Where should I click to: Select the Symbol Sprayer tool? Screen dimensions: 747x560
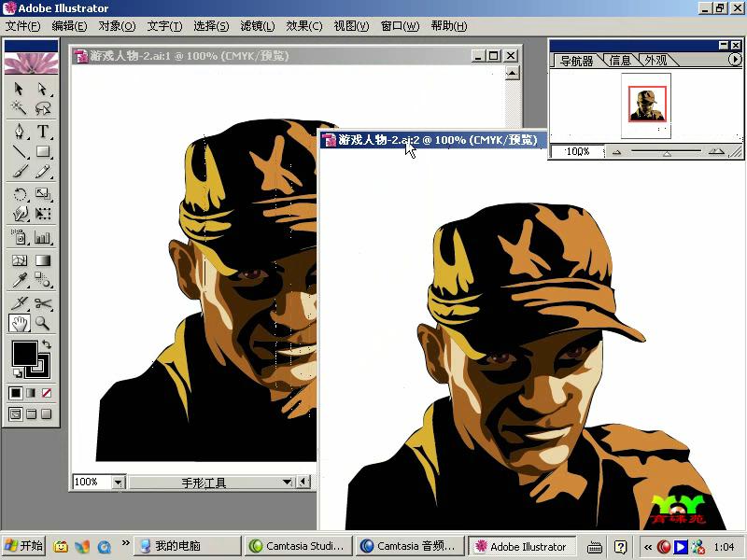(19, 237)
